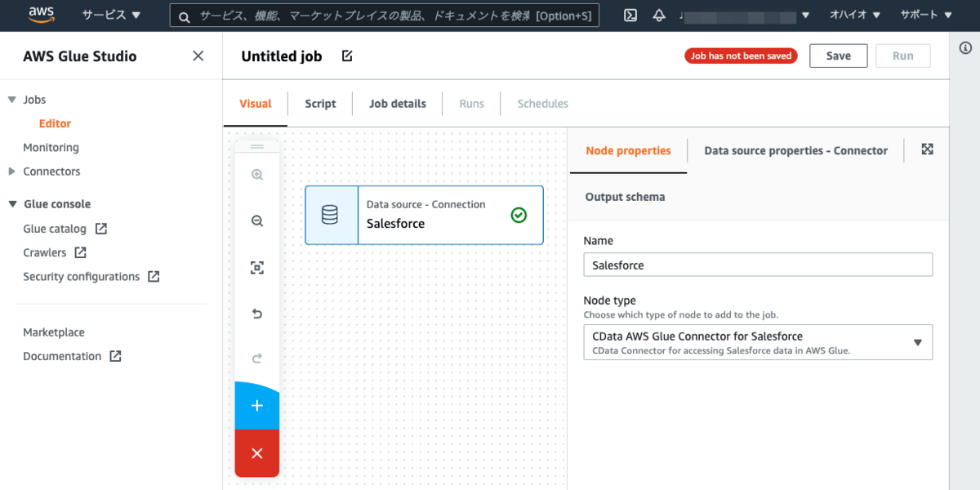Redo the last canvas action
The height and width of the screenshot is (490, 980).
(257, 358)
